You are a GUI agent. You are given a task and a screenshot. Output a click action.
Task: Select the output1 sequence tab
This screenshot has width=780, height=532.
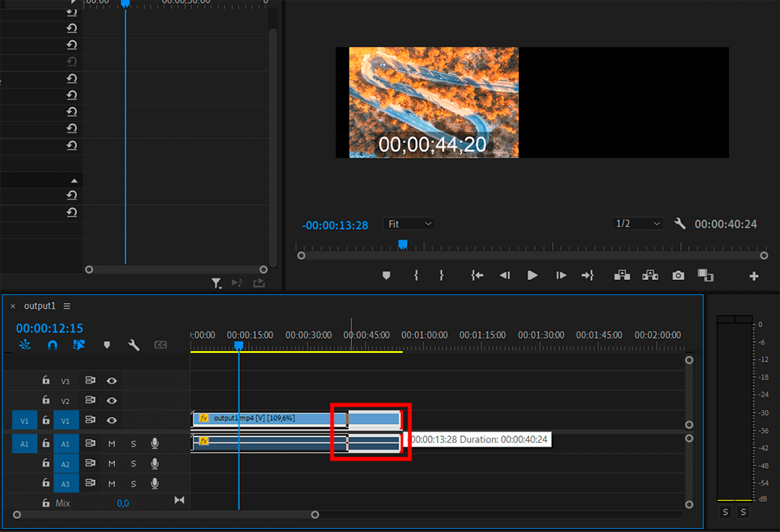(40, 306)
